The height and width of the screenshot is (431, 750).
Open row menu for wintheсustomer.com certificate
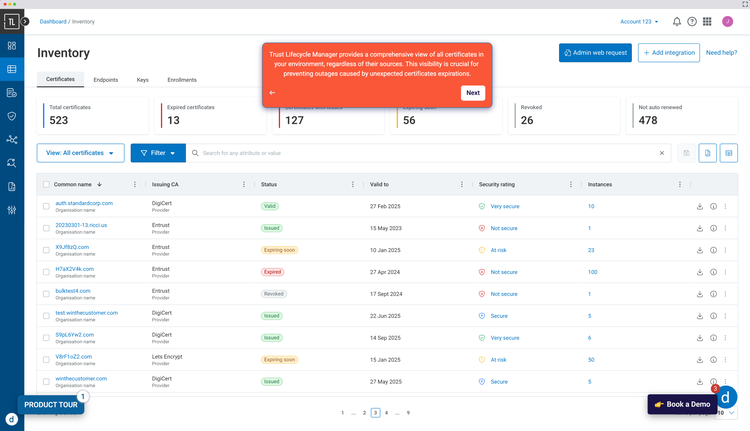point(726,382)
